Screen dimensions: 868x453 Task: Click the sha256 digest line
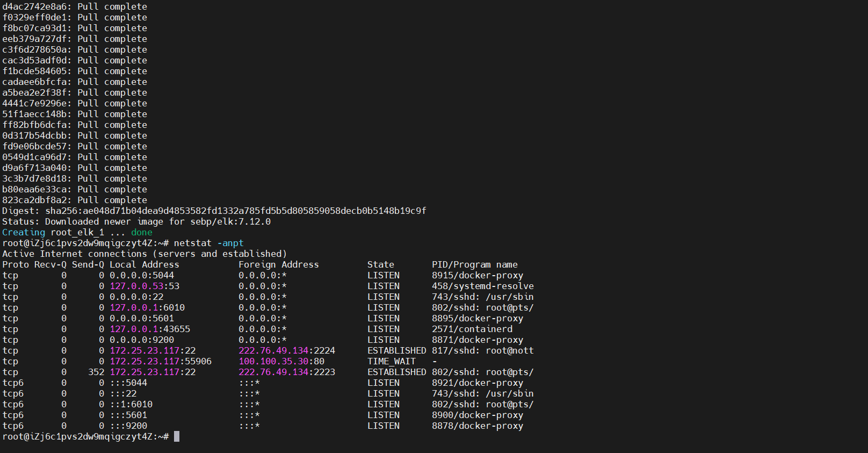coord(214,211)
